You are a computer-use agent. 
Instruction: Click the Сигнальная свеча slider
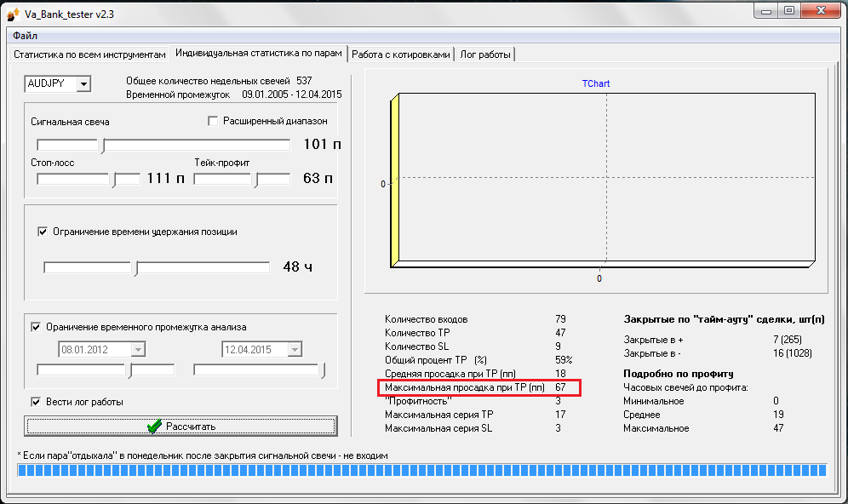[x=163, y=145]
